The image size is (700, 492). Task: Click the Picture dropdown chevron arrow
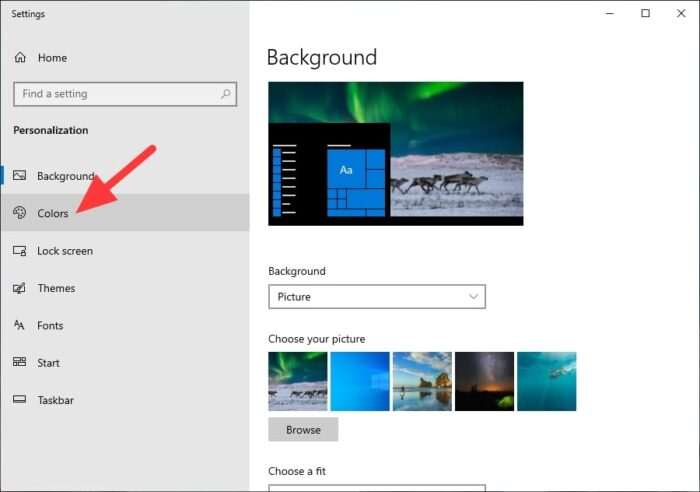point(473,296)
